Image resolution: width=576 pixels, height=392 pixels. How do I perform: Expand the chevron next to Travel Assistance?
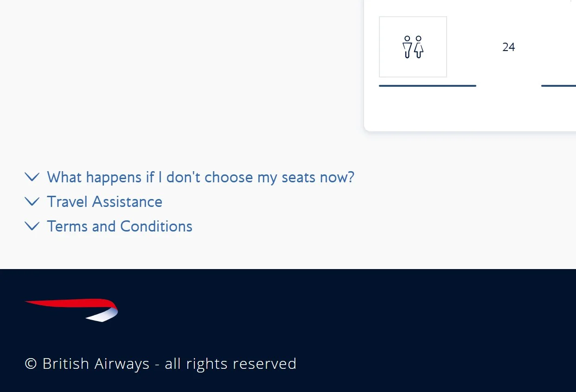pos(32,201)
